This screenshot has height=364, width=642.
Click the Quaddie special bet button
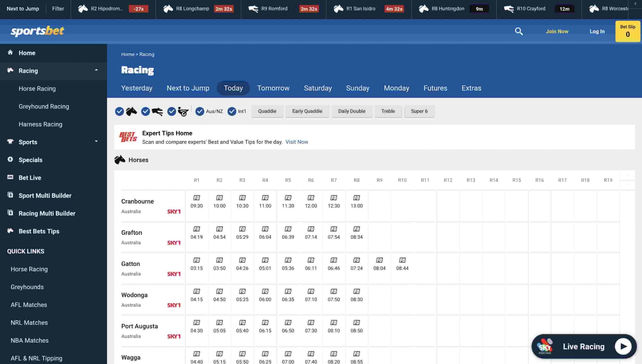pyautogui.click(x=267, y=111)
